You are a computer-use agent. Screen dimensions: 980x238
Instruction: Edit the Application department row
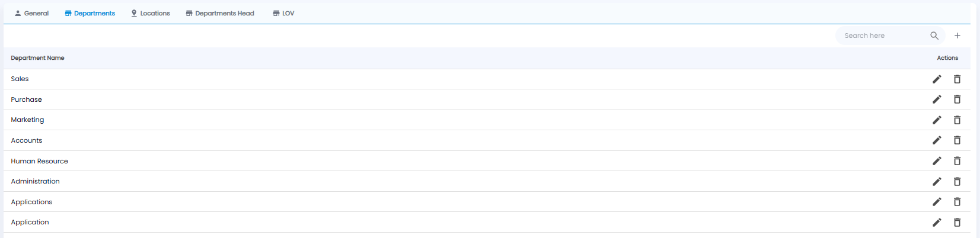click(937, 223)
